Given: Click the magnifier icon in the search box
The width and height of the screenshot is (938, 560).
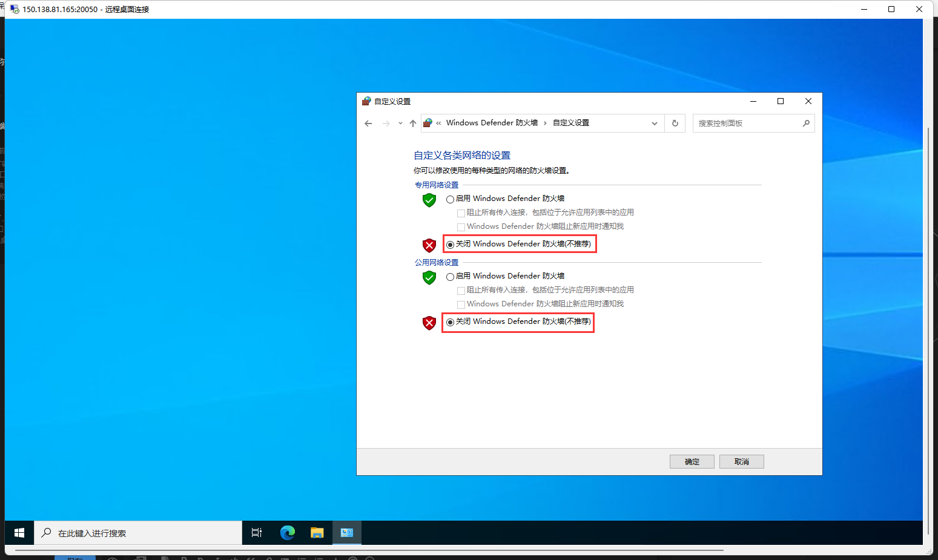Looking at the screenshot, I should pyautogui.click(x=806, y=124).
